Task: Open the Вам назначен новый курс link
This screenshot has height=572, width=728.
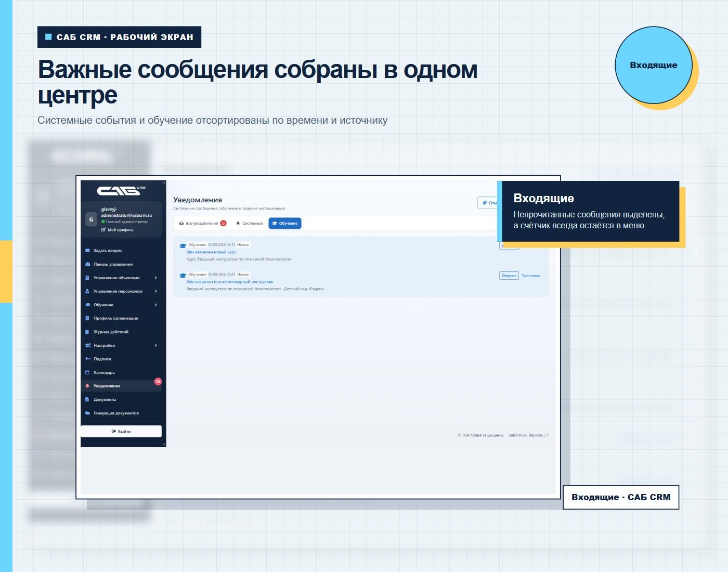Action: [x=211, y=252]
